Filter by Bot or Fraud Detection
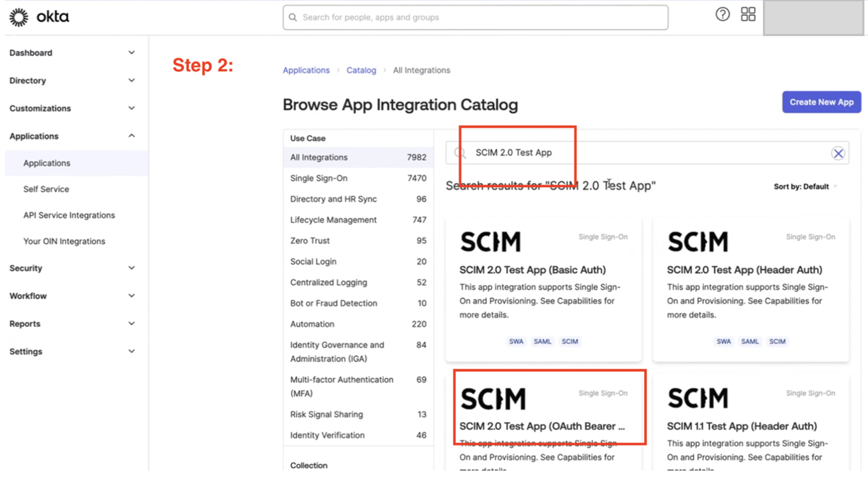This screenshot has width=868, height=489. tap(358, 303)
